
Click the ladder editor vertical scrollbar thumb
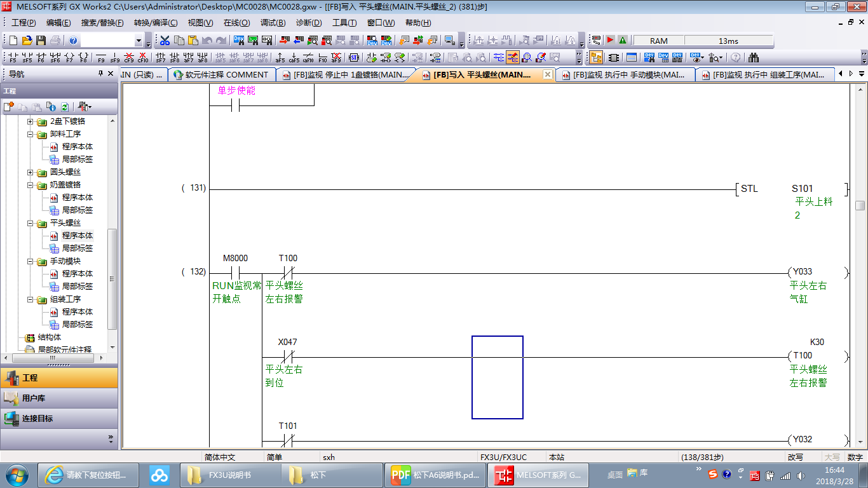[x=860, y=205]
